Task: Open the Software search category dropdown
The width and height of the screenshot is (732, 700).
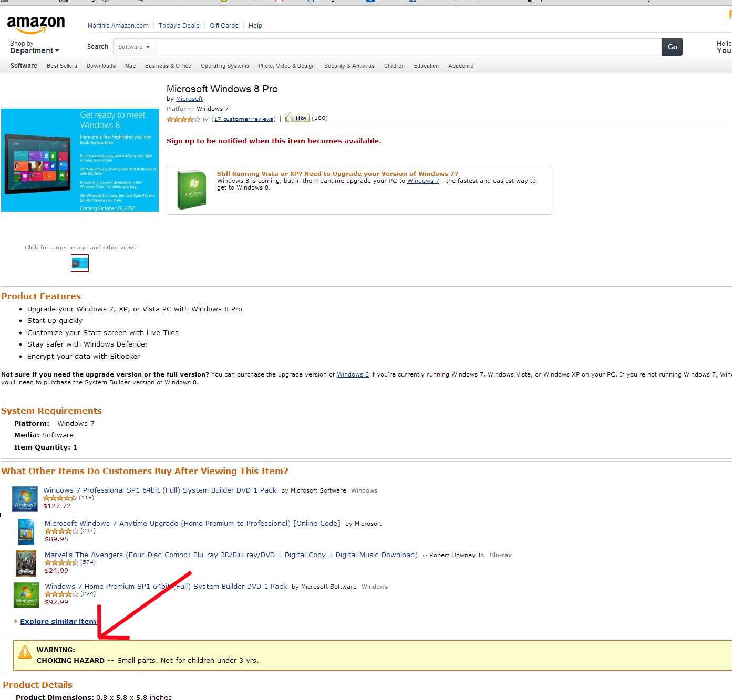Action: (x=134, y=47)
